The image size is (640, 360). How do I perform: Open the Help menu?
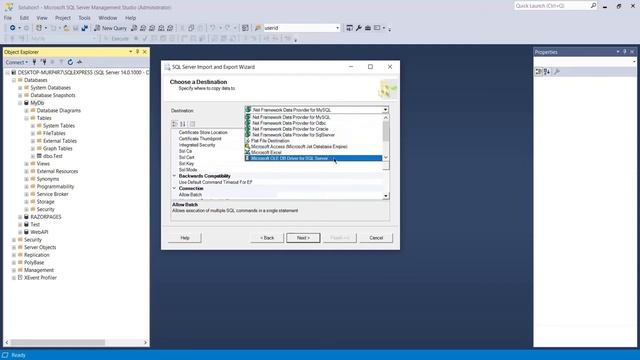click(x=130, y=18)
